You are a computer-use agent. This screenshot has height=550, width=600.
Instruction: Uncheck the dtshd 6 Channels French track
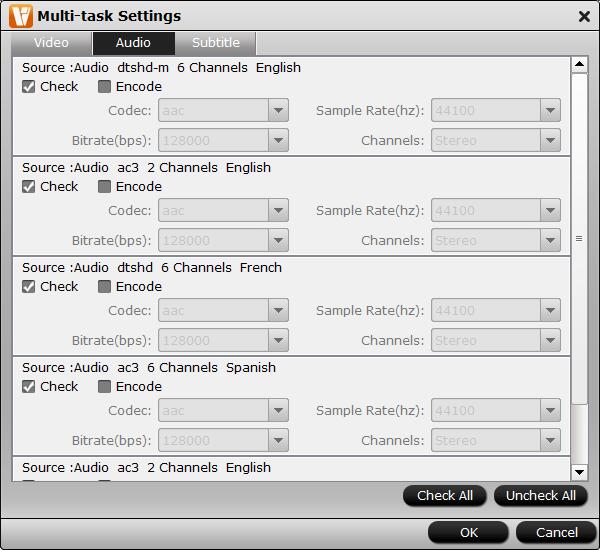(x=29, y=286)
